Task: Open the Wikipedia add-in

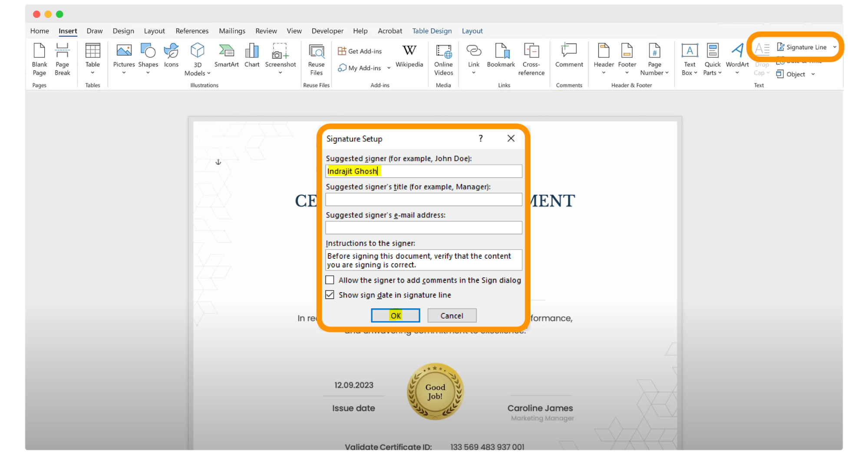Action: (x=409, y=56)
